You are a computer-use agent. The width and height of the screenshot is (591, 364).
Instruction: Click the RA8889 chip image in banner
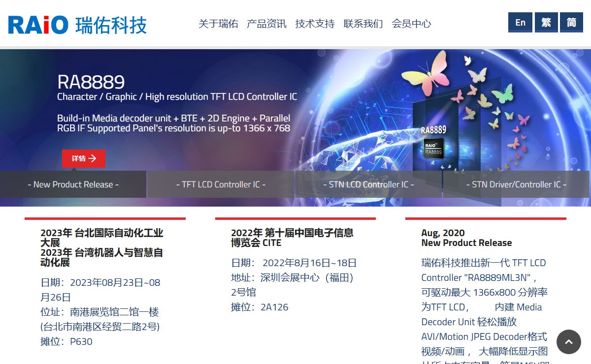tap(434, 148)
